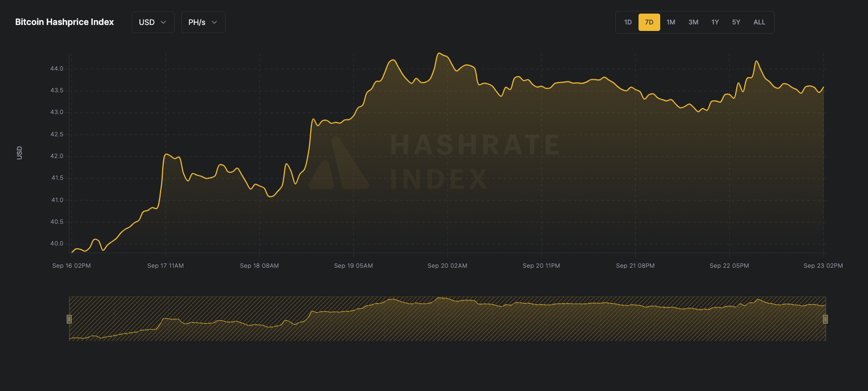Open the PH/s unit dropdown
The image size is (868, 391).
(203, 22)
